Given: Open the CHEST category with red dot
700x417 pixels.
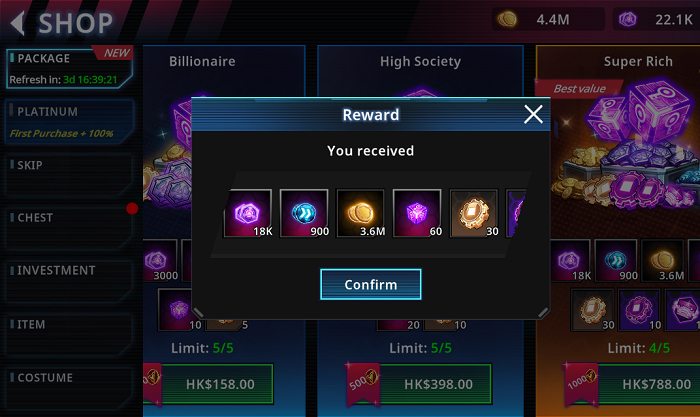Looking at the screenshot, I should tap(70, 228).
